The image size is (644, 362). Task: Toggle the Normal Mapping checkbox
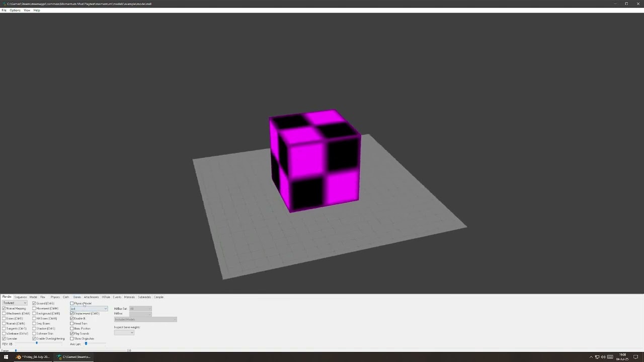(4, 309)
